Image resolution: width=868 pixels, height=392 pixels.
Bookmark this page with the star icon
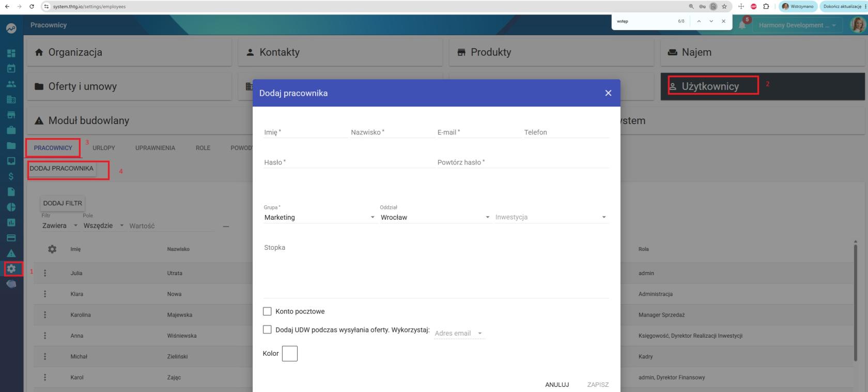(724, 7)
